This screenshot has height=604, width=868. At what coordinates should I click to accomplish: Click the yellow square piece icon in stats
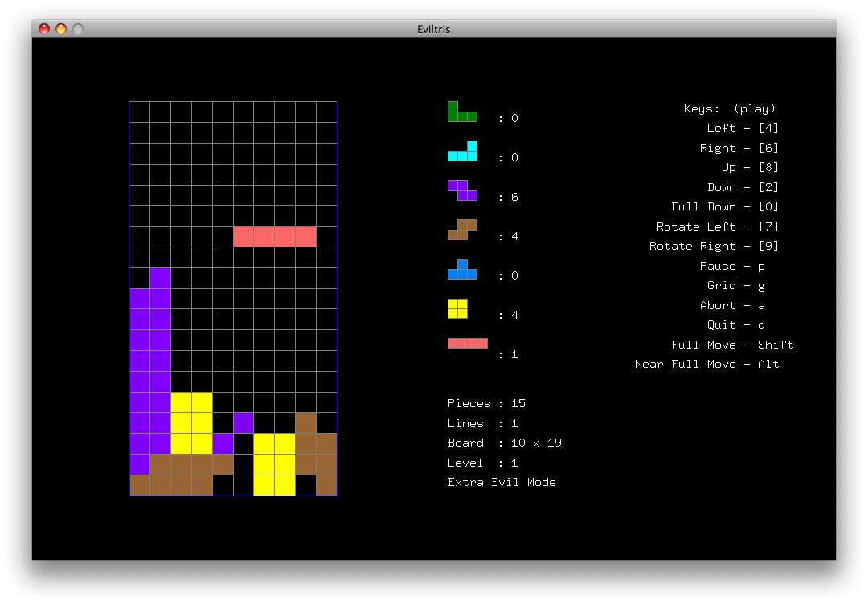[x=457, y=308]
